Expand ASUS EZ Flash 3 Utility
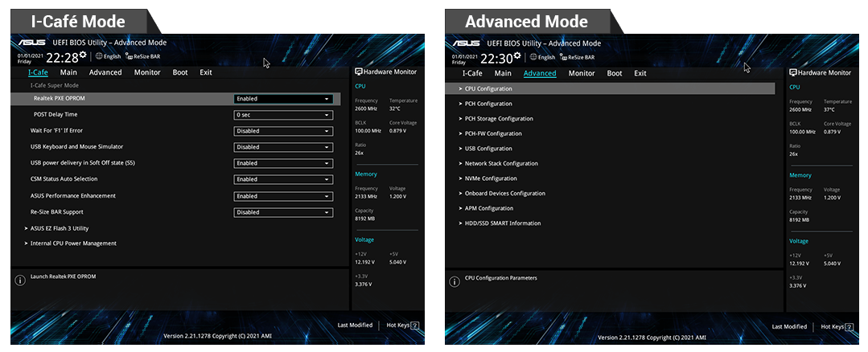This screenshot has width=868, height=352. pos(60,228)
